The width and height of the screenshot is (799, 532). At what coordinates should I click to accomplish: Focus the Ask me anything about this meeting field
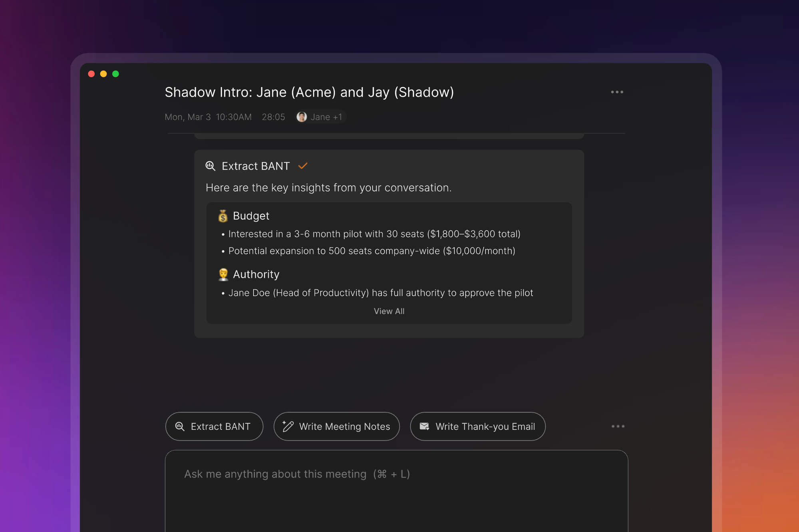coord(396,491)
